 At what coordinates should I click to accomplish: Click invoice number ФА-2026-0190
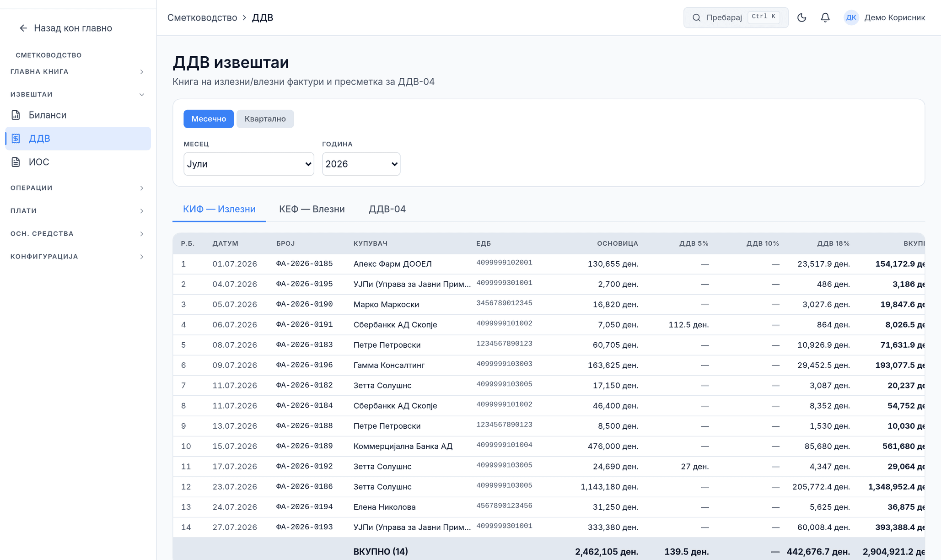tap(304, 304)
